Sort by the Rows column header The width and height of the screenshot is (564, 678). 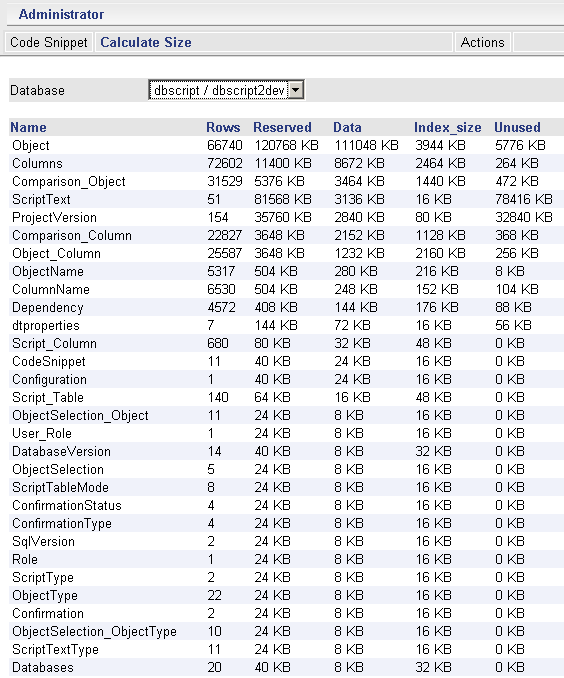pos(223,127)
